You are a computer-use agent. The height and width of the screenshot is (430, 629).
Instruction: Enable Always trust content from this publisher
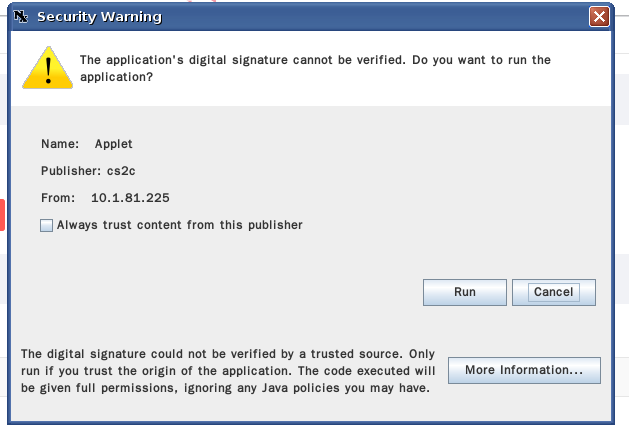point(47,225)
